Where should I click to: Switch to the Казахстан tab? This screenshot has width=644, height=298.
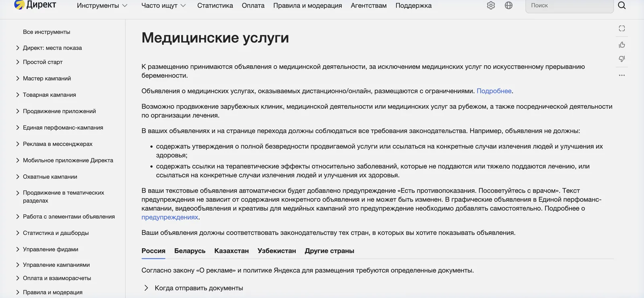231,251
